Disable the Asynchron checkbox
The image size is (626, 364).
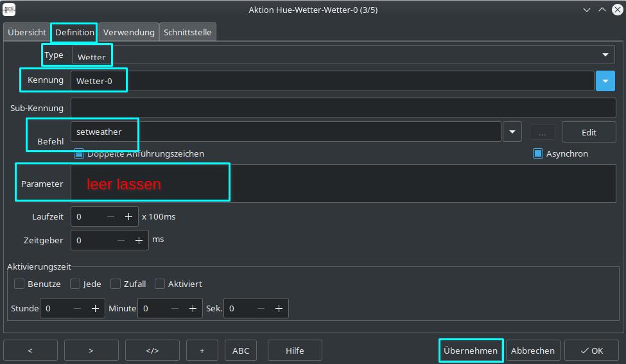coord(538,153)
